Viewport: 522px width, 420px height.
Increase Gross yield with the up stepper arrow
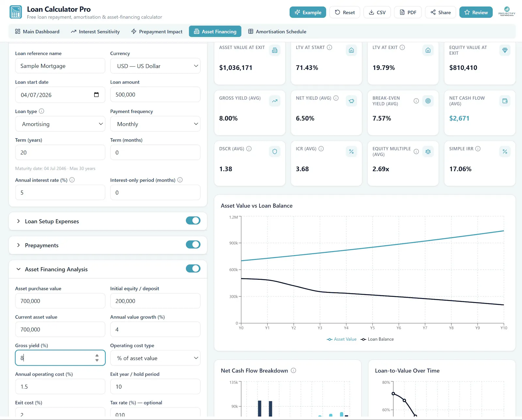pyautogui.click(x=97, y=356)
